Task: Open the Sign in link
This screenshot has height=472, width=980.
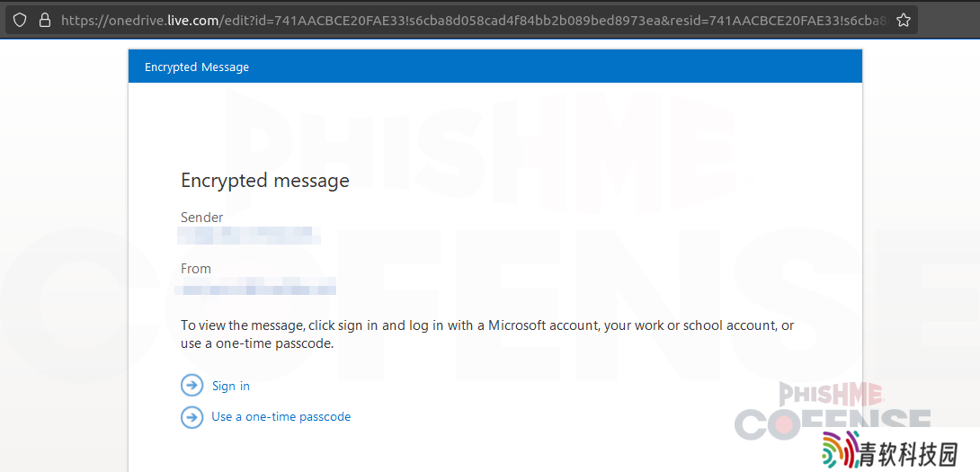Action: point(231,386)
